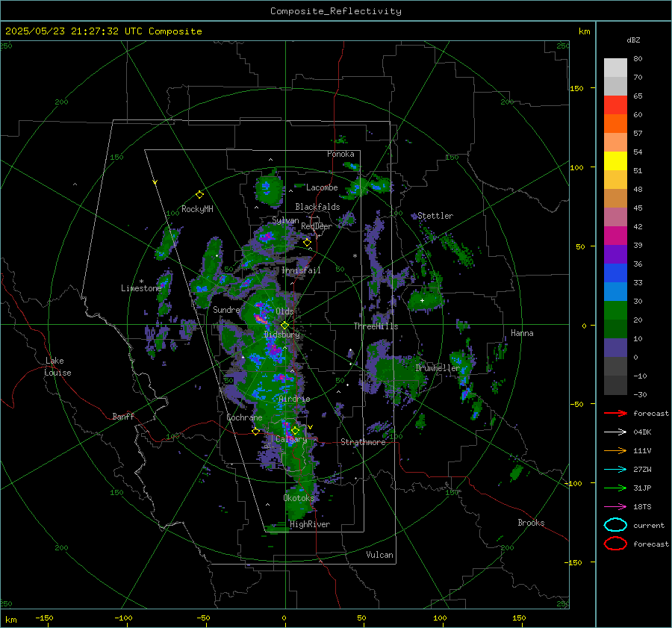
Task: Click the 'Limestone' location label
Action: pos(141,288)
